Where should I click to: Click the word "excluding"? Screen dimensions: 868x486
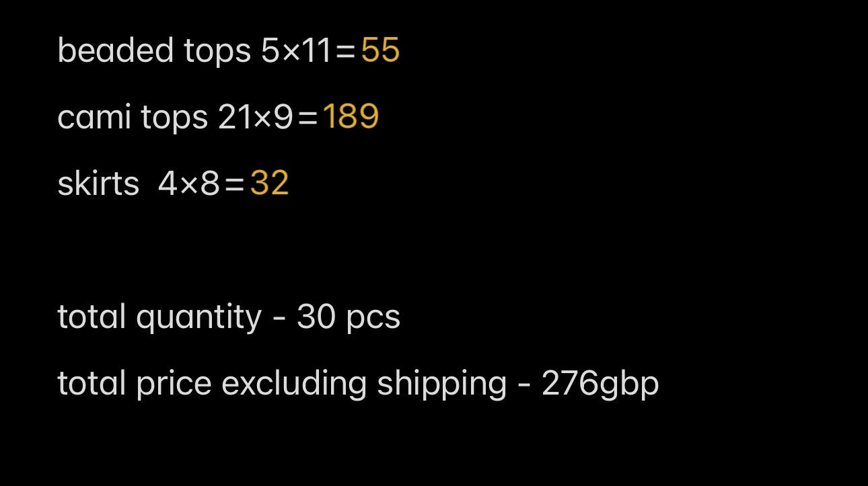[x=294, y=384]
